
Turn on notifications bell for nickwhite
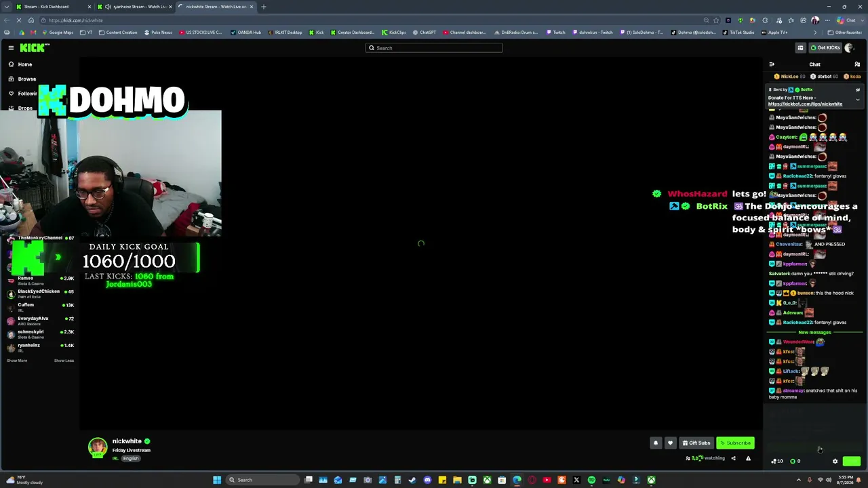(656, 443)
